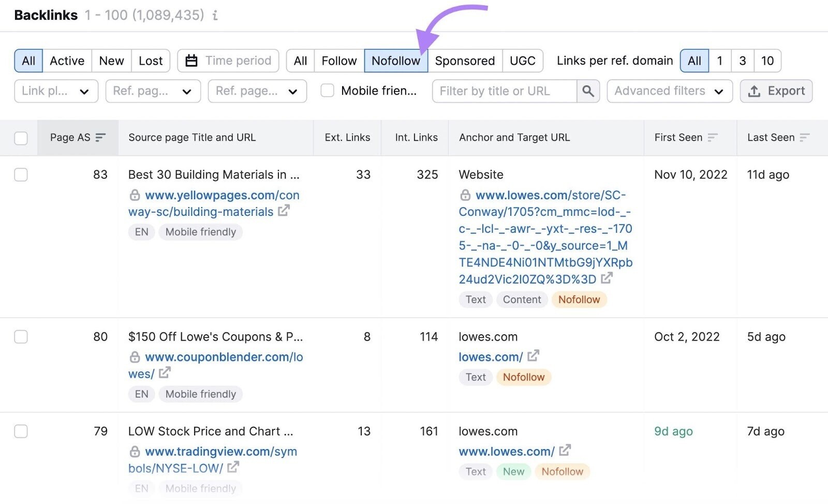Click 'LOW Stock Price and Chart ...' title
The image size is (828, 504).
pyautogui.click(x=211, y=432)
